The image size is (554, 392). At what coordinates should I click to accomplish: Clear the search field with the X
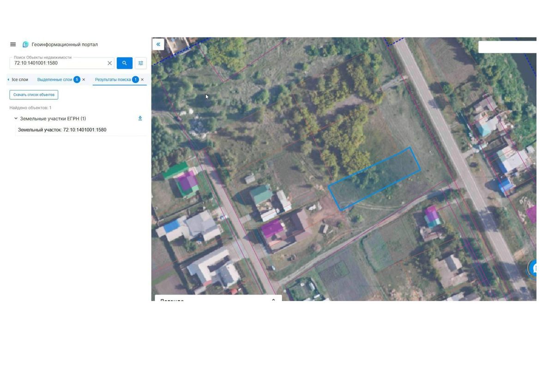click(x=109, y=63)
